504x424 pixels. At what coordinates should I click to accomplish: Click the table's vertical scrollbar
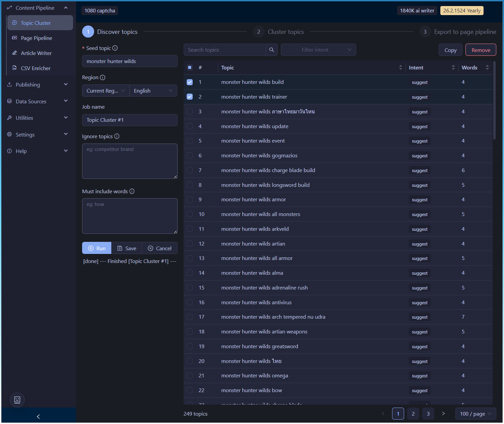(494, 101)
